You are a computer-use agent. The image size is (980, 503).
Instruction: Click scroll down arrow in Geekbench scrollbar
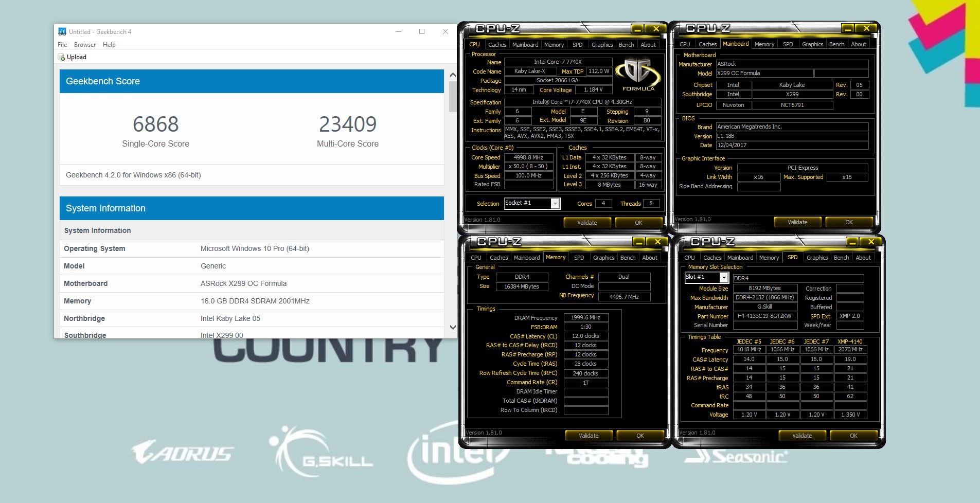point(453,327)
